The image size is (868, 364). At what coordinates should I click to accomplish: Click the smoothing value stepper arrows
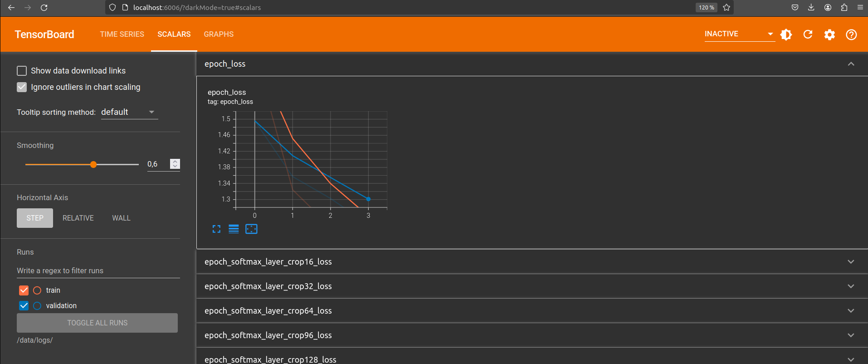click(x=175, y=164)
